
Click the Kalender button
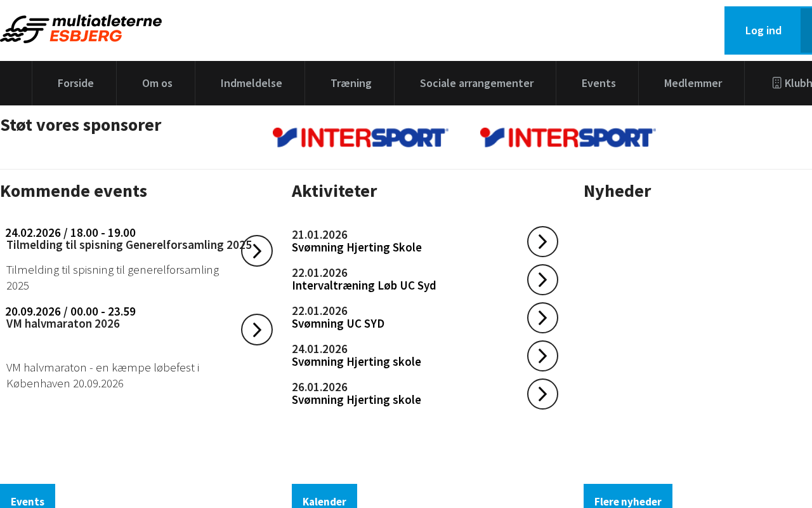[x=324, y=500]
